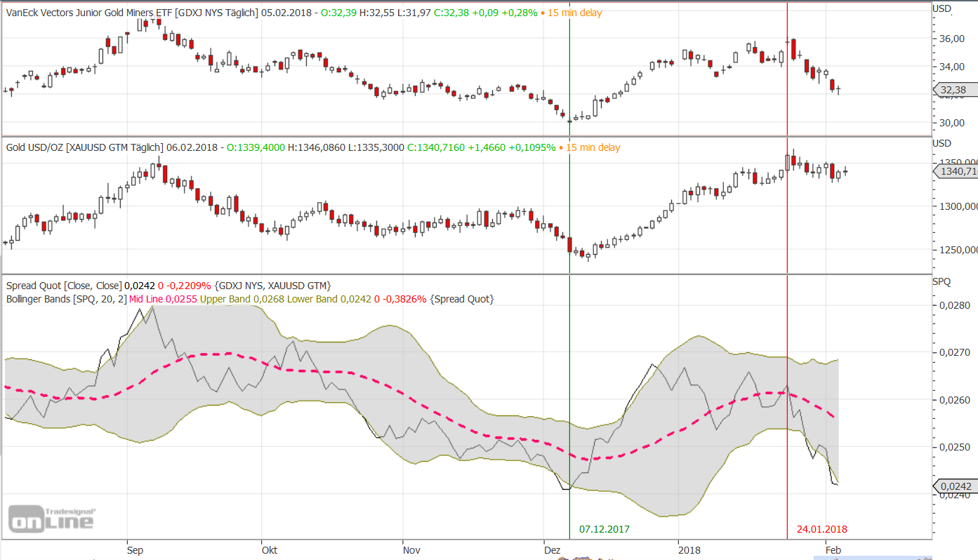Click the 1250,000 gold axis label

(958, 250)
